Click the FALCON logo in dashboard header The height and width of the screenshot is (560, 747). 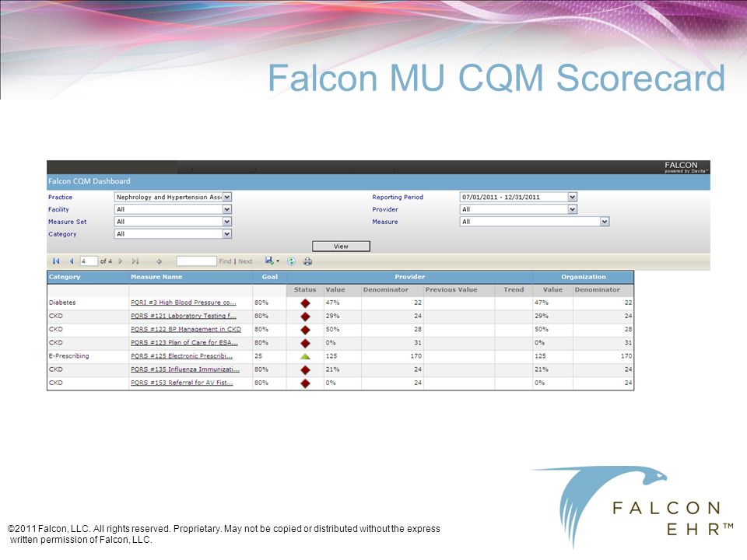686,167
